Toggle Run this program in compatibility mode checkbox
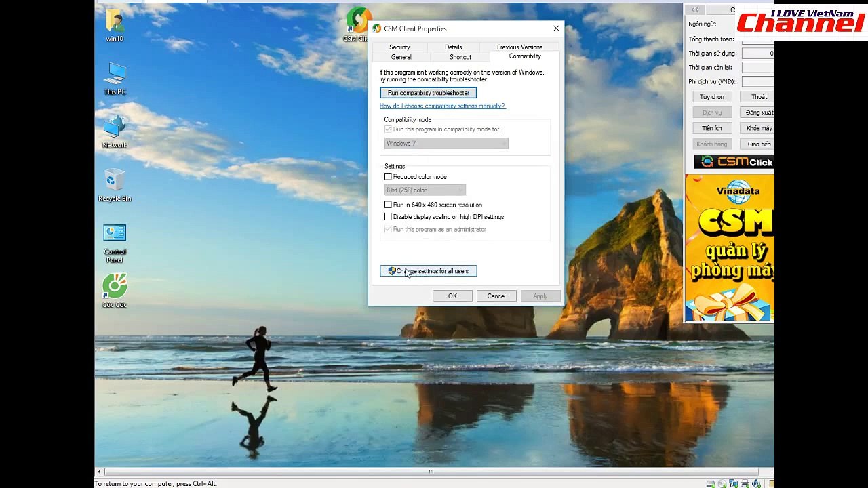Image resolution: width=868 pixels, height=488 pixels. point(388,129)
